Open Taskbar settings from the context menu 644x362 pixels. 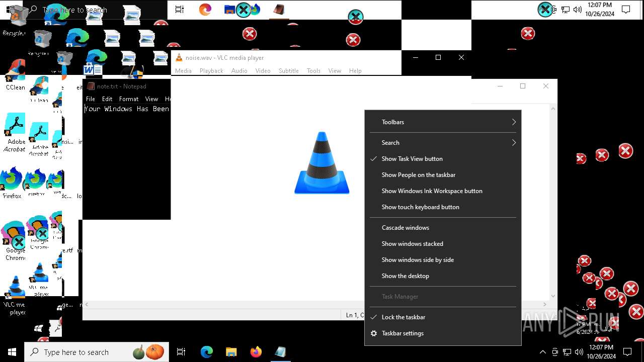coord(443,333)
